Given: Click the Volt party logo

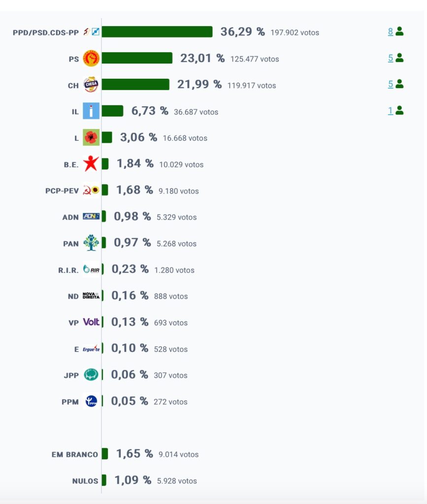Looking at the screenshot, I should [x=91, y=322].
